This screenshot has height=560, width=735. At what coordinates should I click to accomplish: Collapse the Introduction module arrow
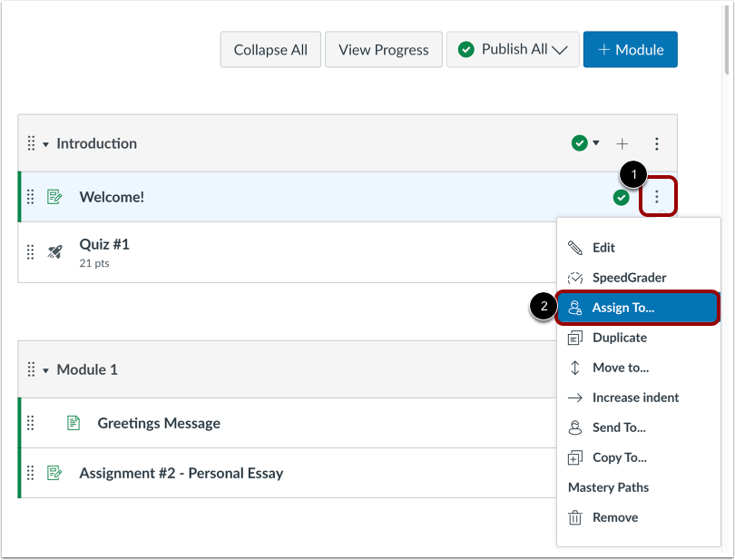point(46,144)
